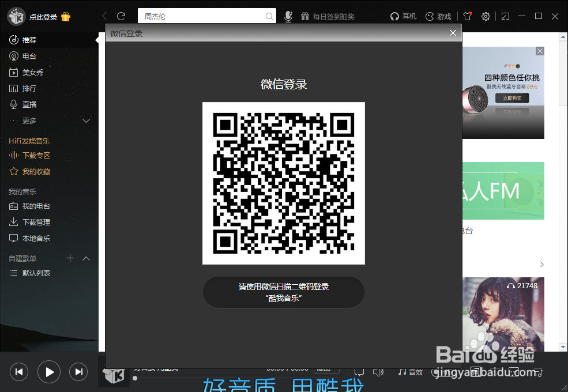Click the volume speaker icon
The image size is (568, 392).
(x=378, y=372)
